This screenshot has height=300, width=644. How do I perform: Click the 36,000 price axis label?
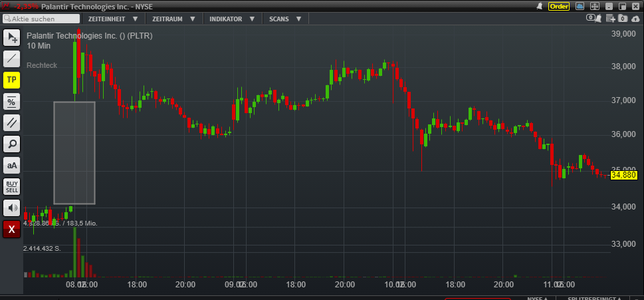pyautogui.click(x=624, y=135)
